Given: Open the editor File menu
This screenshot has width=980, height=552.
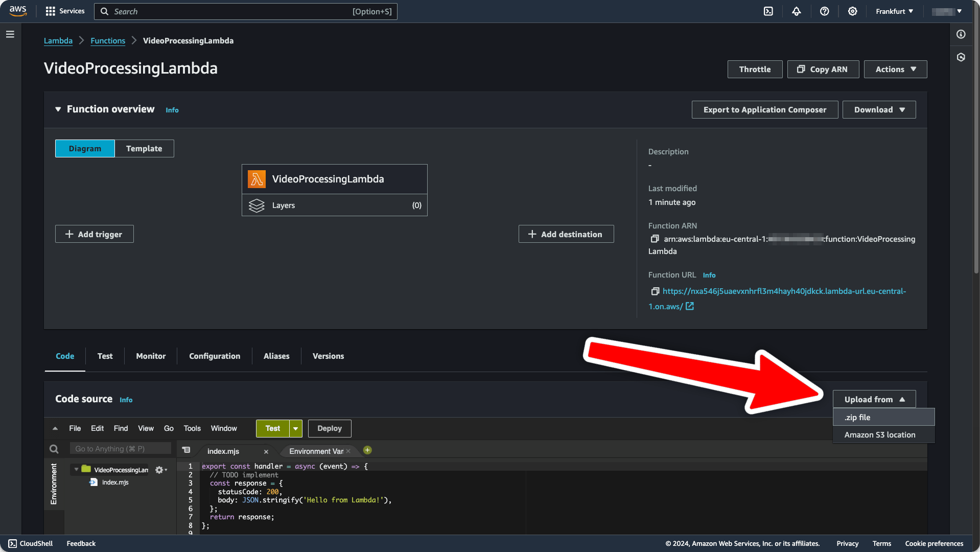Looking at the screenshot, I should (75, 429).
